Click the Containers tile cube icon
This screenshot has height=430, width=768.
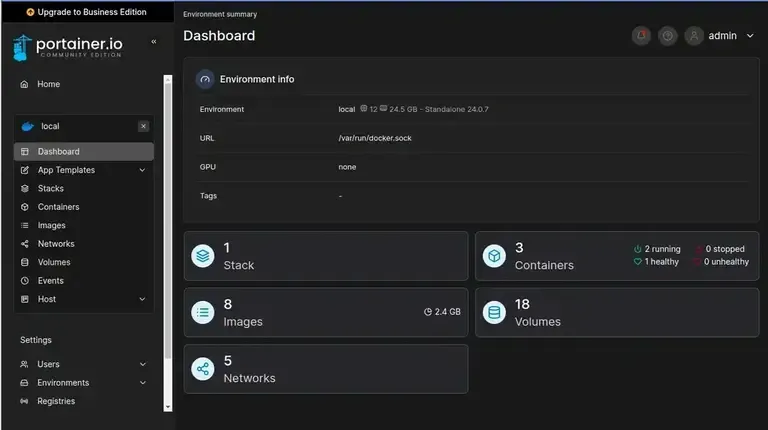click(x=494, y=256)
